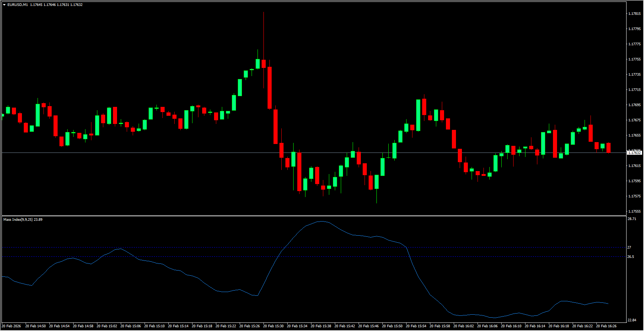Select the 20 Feb 15:30 time axis label
The image size is (644, 331).
273,326
